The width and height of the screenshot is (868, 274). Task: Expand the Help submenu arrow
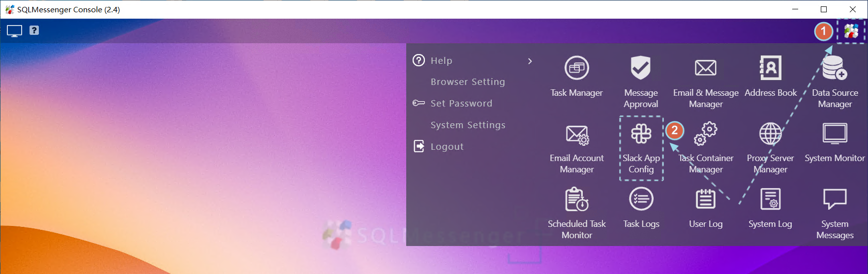tap(530, 61)
